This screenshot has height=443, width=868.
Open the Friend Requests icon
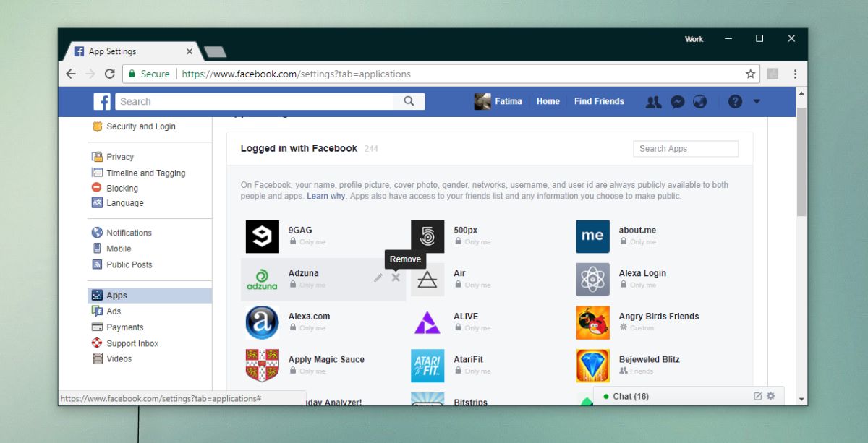(653, 102)
